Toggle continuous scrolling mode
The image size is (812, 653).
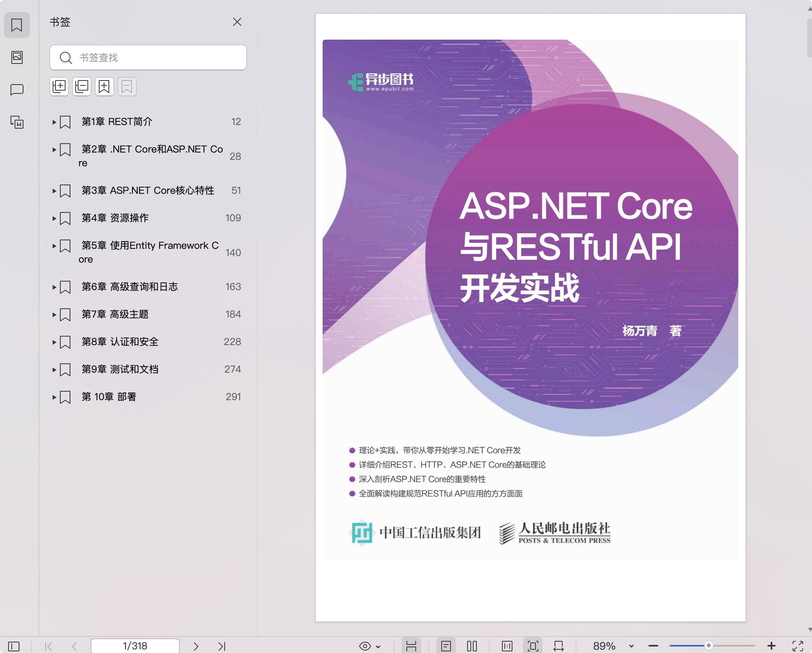pos(411,646)
